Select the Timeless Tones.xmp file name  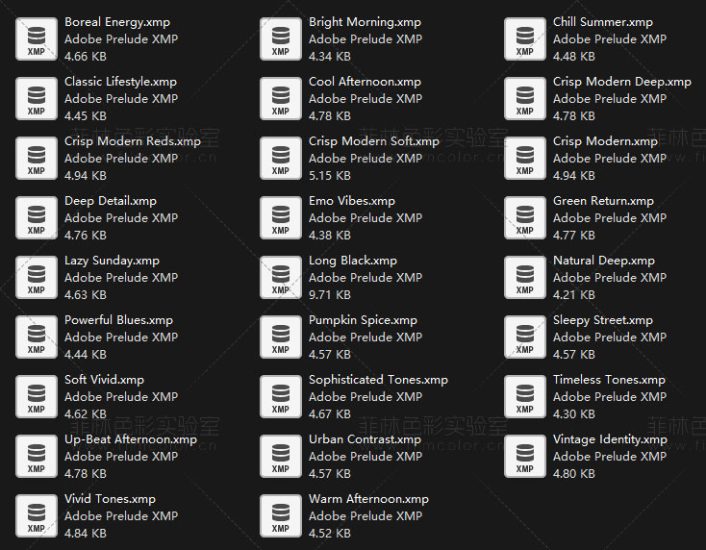609,380
